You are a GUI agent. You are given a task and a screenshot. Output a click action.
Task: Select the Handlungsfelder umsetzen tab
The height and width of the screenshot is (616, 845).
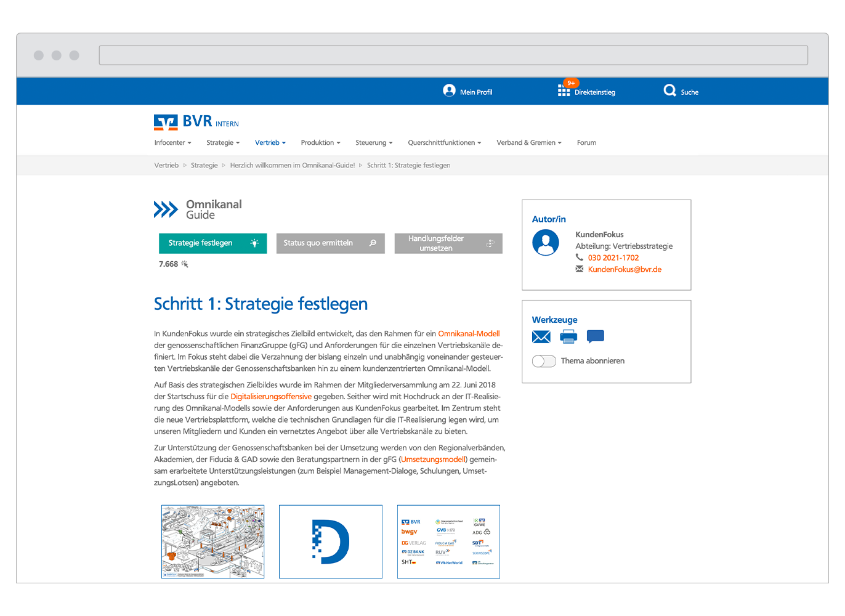point(448,243)
